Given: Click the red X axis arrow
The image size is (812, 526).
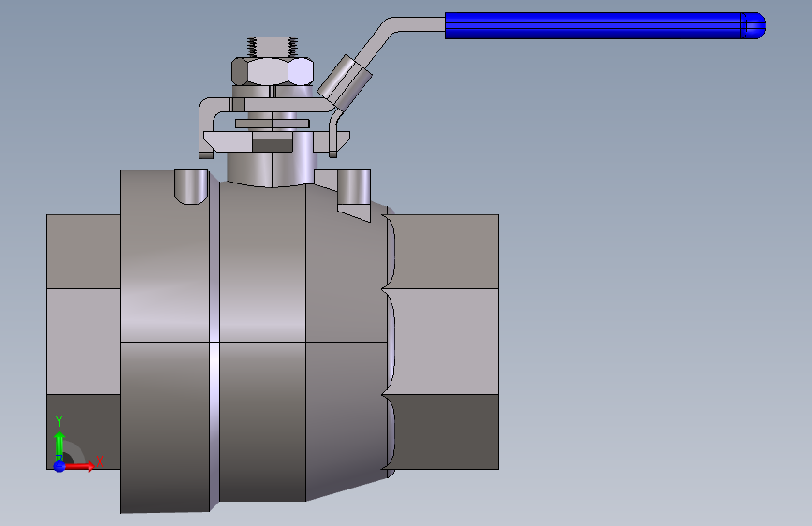Looking at the screenshot, I should pos(80,466).
